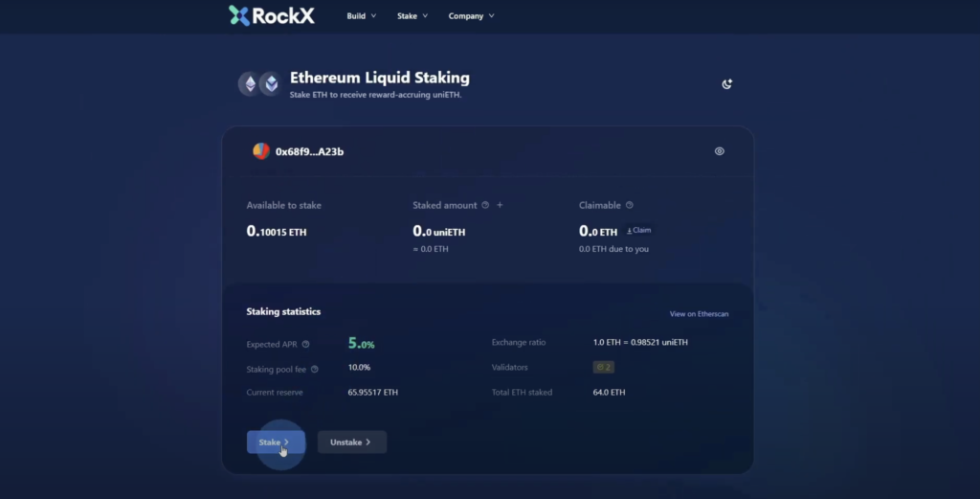The height and width of the screenshot is (499, 980).
Task: Click the 0.0 ETH due to you text
Action: (x=613, y=249)
